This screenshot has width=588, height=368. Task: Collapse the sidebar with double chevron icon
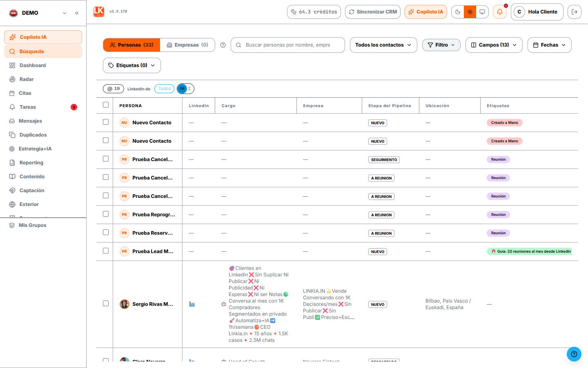(x=77, y=13)
